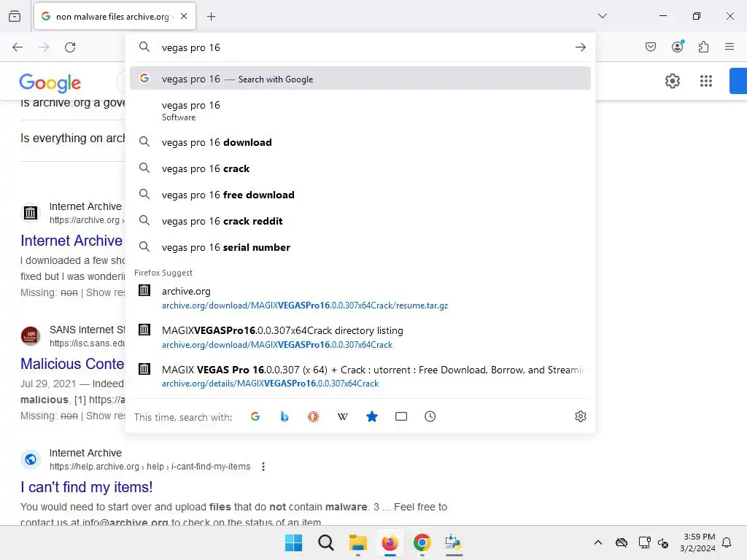The width and height of the screenshot is (747, 560).
Task: Go back to previous page
Action: (x=18, y=47)
